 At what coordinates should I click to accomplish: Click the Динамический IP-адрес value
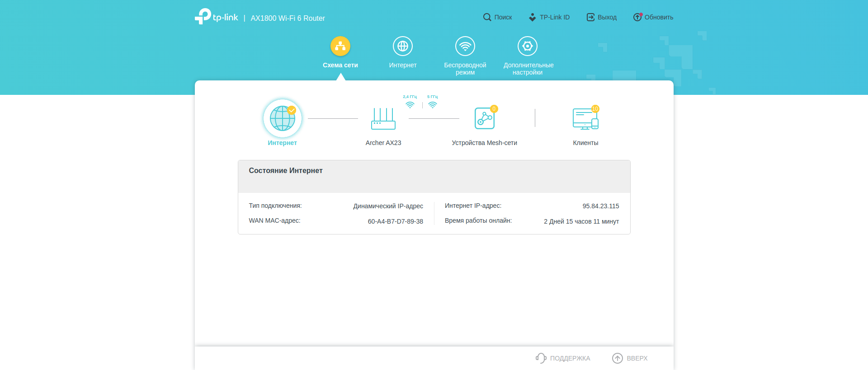388,206
